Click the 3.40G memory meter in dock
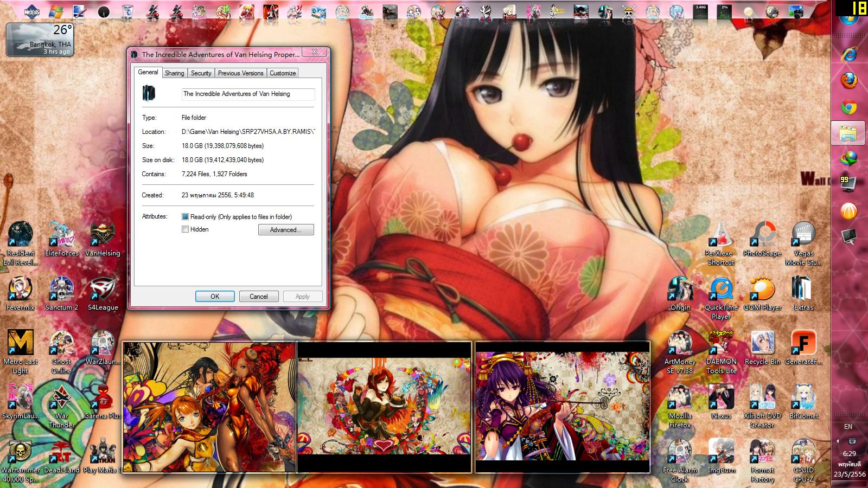This screenshot has width=868, height=488. click(700, 11)
